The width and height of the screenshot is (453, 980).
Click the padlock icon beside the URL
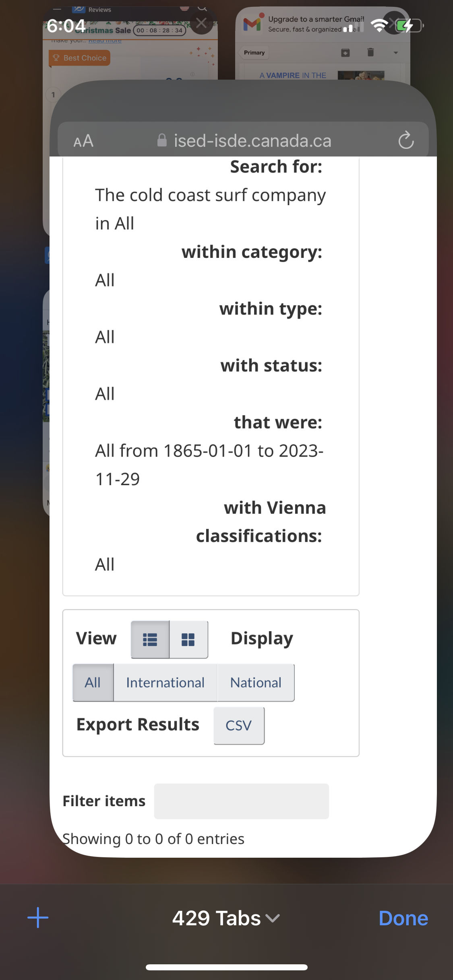coord(162,140)
